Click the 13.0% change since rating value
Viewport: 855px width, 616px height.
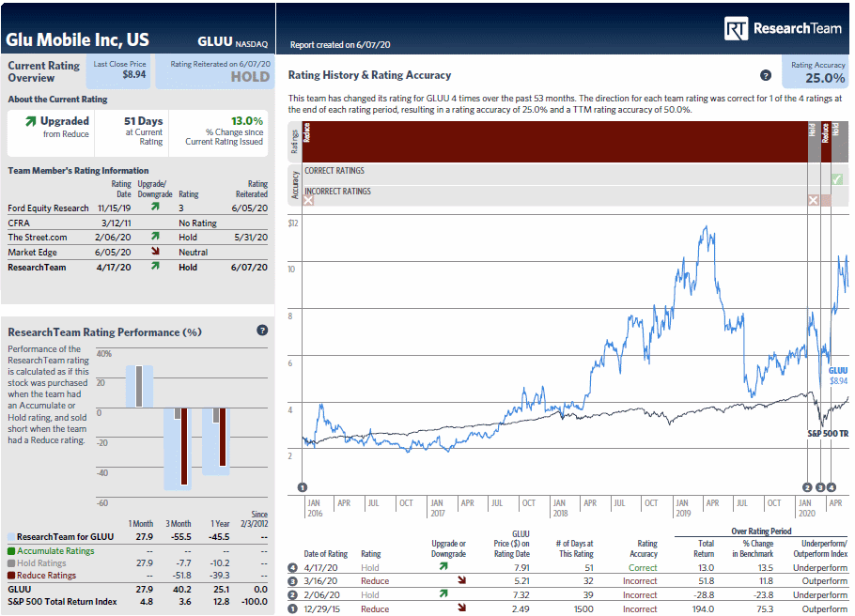click(247, 121)
